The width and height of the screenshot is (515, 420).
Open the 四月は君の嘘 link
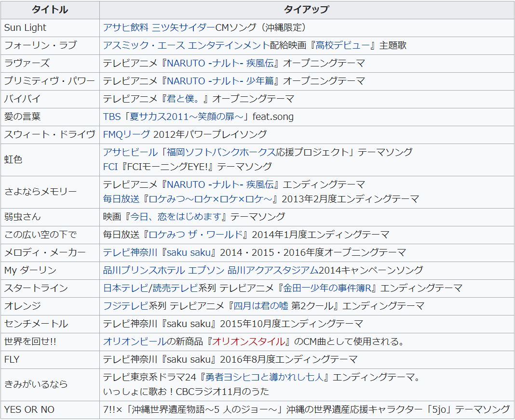point(261,306)
